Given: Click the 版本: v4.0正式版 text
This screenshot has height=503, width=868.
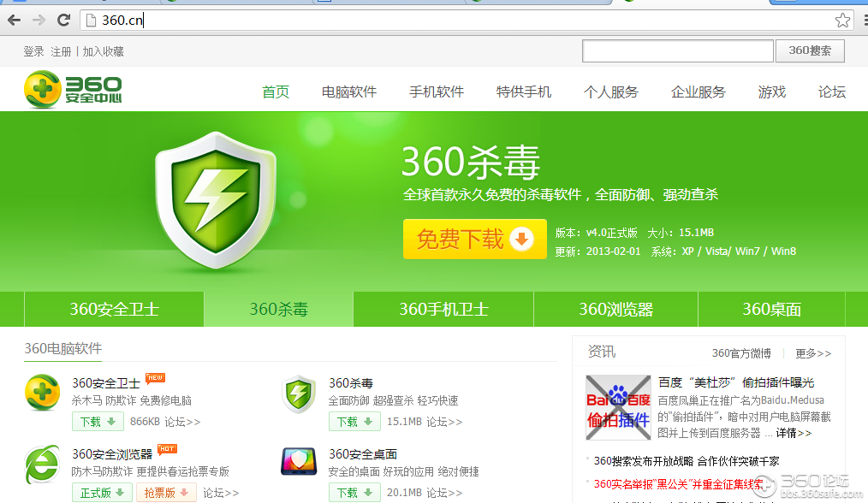Looking at the screenshot, I should [596, 233].
